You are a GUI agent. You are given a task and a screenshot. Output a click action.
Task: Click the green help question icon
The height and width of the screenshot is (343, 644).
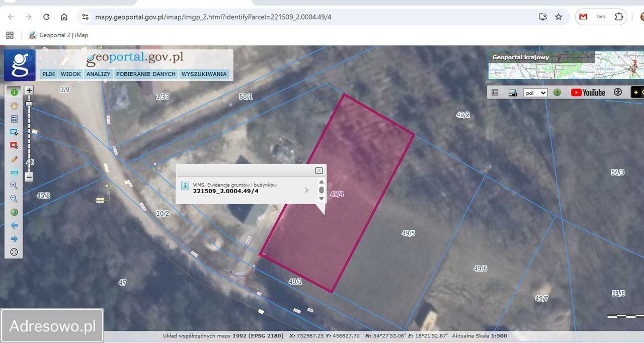pyautogui.click(x=557, y=93)
